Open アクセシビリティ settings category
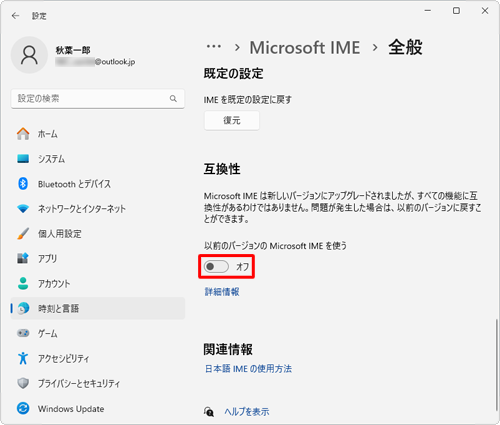Screen dimensions: 500x425 (x=98, y=358)
